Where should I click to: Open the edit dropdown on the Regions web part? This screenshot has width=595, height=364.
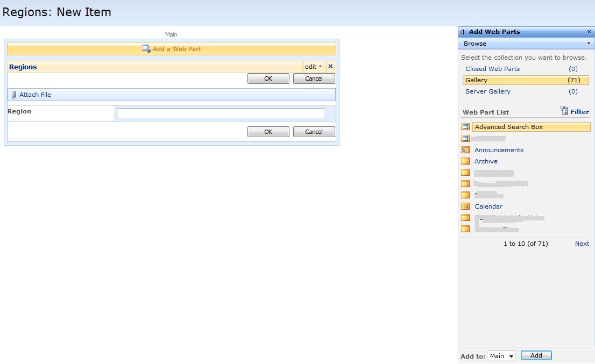point(314,66)
